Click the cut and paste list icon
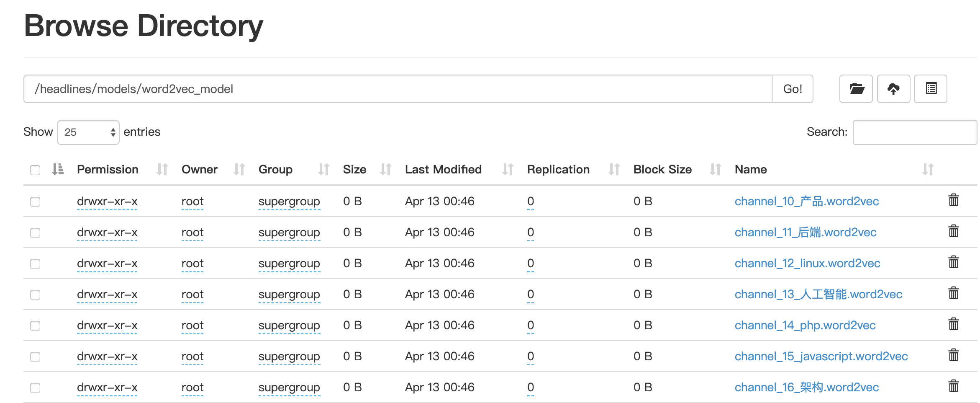The width and height of the screenshot is (980, 403). point(931,89)
